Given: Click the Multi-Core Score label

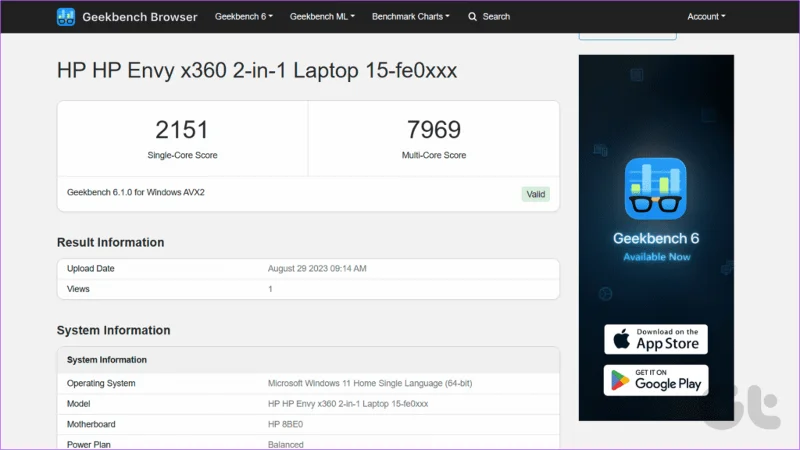Looking at the screenshot, I should click(x=434, y=155).
